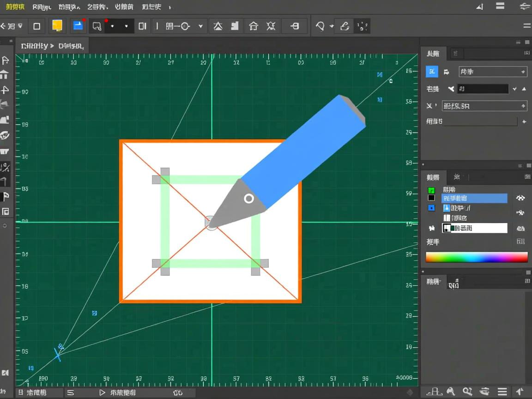The width and height of the screenshot is (532, 399).
Task: Toggle the black square beside the highlighted layer
Action: (x=431, y=198)
